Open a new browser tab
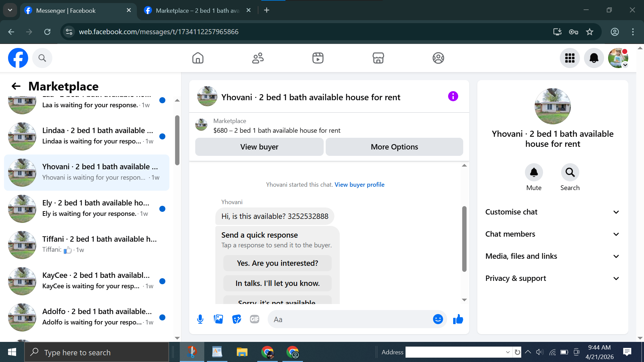This screenshot has width=644, height=362. click(267, 10)
